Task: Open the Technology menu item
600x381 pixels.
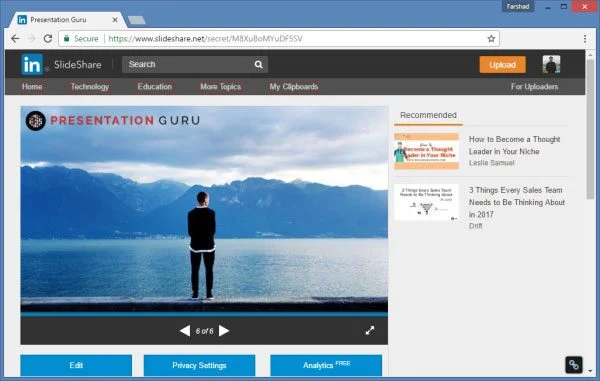Action: tap(90, 87)
